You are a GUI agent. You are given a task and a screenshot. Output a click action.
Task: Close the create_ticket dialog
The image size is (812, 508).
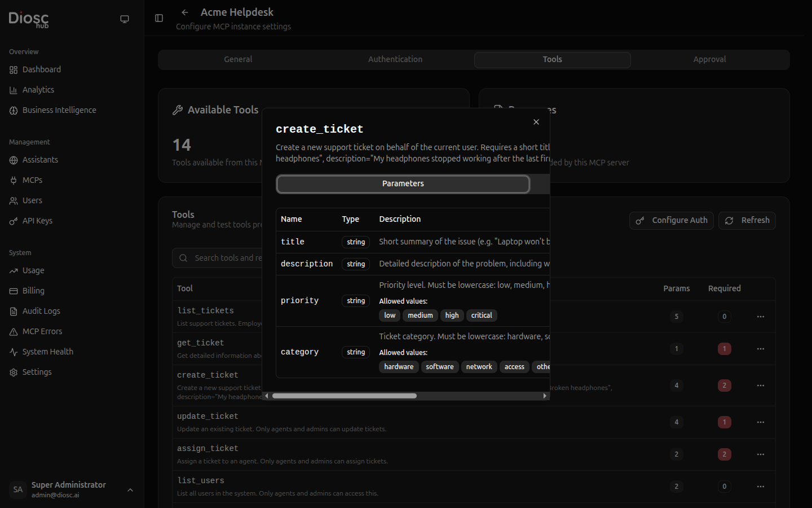click(x=536, y=121)
